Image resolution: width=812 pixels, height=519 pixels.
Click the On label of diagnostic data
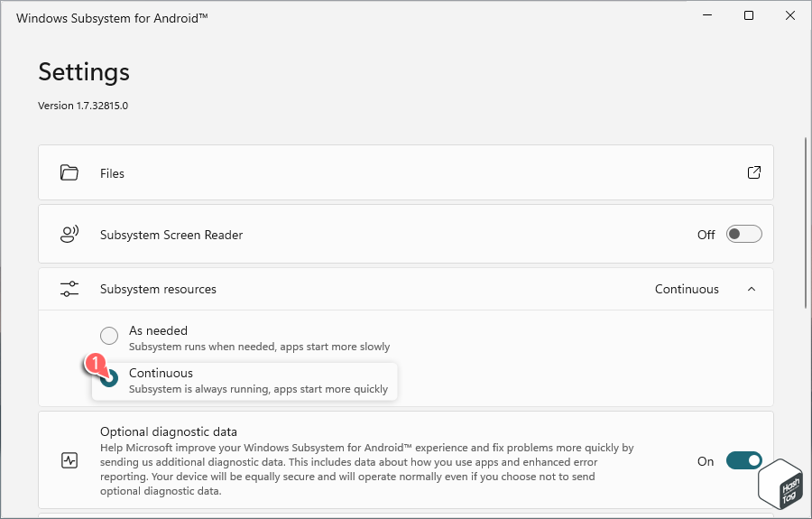(706, 461)
